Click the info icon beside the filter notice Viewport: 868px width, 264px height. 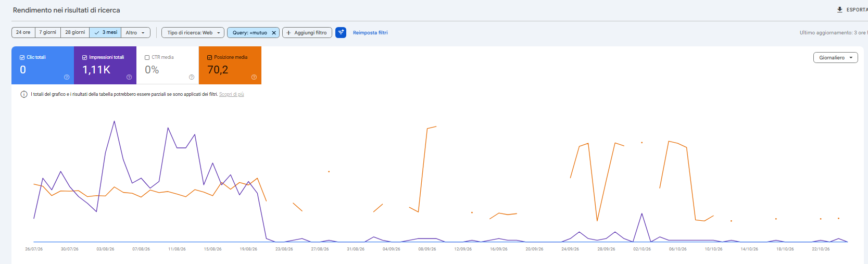[x=24, y=94]
